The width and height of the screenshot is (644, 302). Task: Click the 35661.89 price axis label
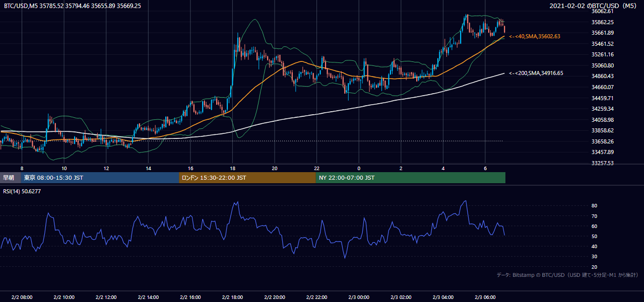pyautogui.click(x=603, y=33)
